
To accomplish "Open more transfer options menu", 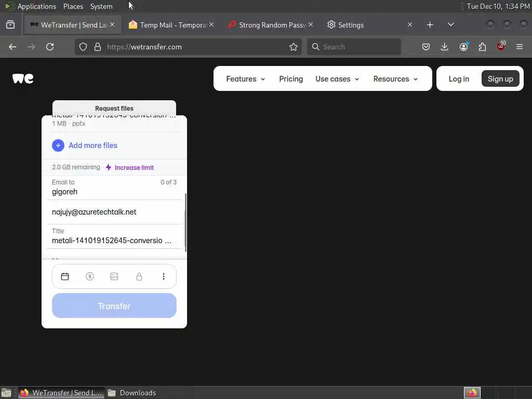I will 164,276.
